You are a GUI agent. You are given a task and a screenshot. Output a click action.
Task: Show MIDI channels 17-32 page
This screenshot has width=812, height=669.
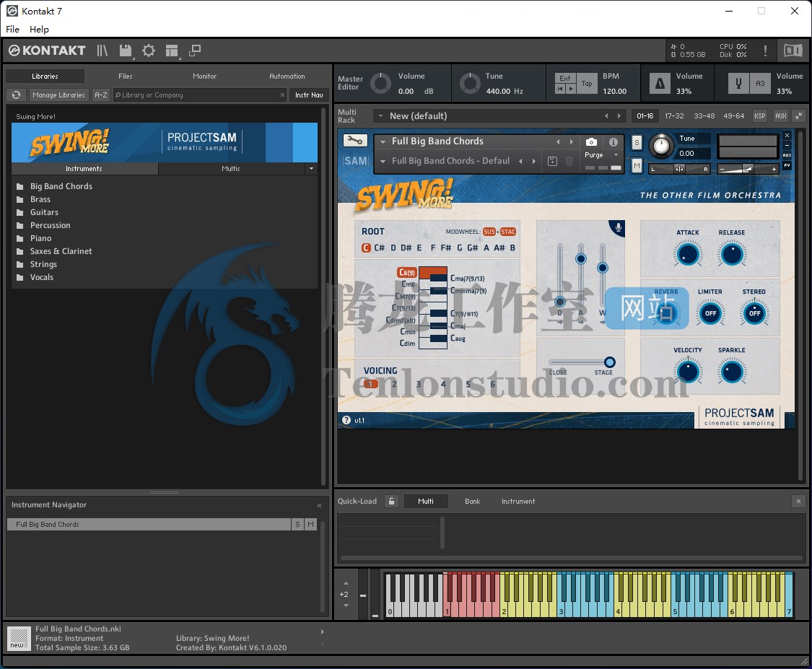point(674,116)
